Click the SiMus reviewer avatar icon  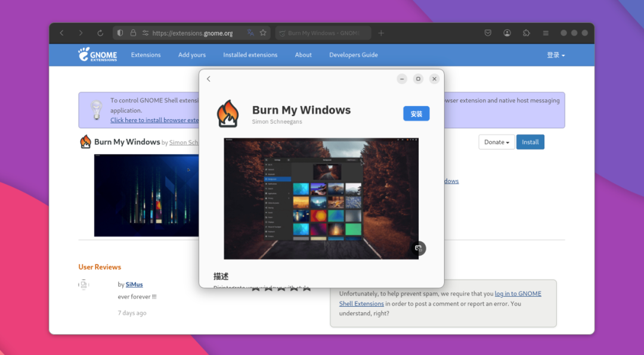click(83, 284)
